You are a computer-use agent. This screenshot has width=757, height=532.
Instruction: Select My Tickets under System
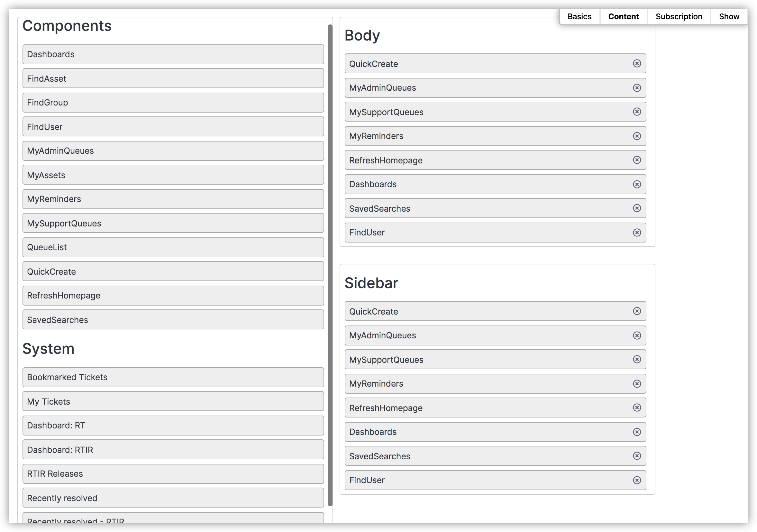(x=173, y=401)
